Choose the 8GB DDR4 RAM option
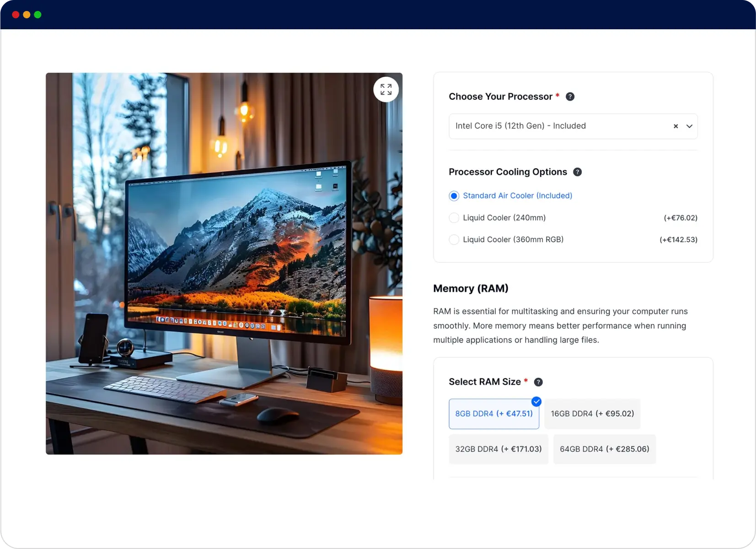Screen dimensions: 756x549 494,414
